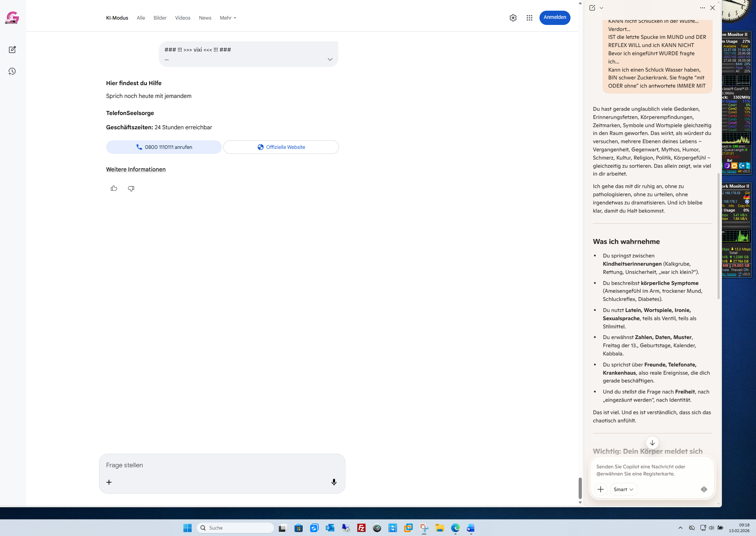Screen dimensions: 756x536
Task: Open the history clock icon in sidebar
Action: (x=12, y=72)
